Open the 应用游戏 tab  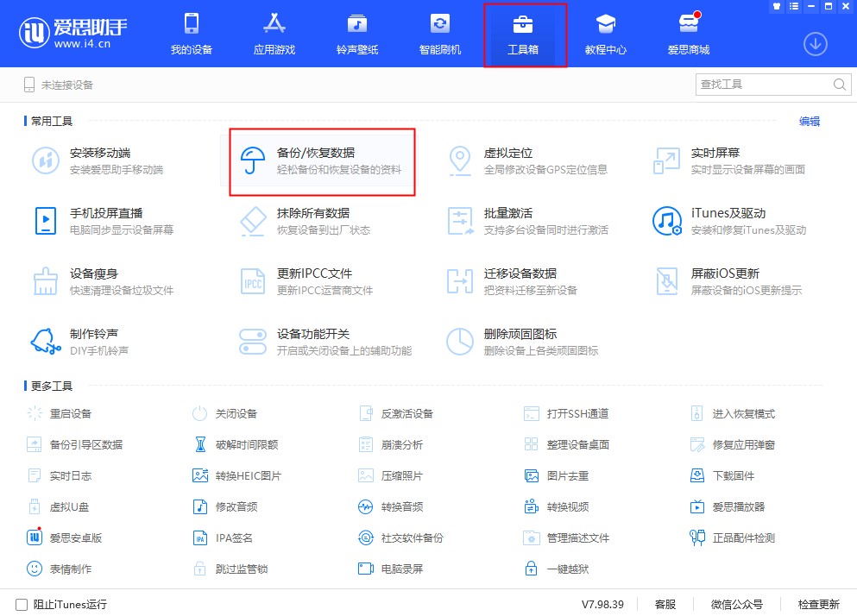pyautogui.click(x=274, y=35)
